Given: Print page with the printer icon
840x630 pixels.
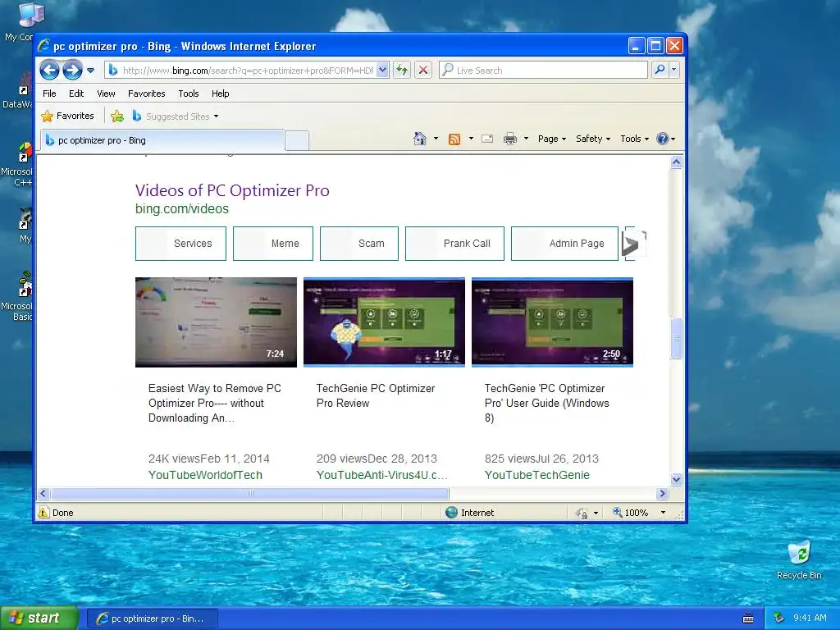Looking at the screenshot, I should pos(510,139).
